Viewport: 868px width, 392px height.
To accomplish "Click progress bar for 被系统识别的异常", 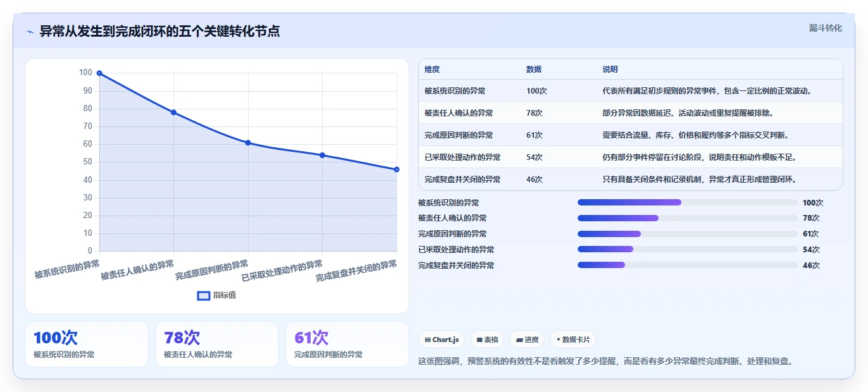I will [687, 202].
